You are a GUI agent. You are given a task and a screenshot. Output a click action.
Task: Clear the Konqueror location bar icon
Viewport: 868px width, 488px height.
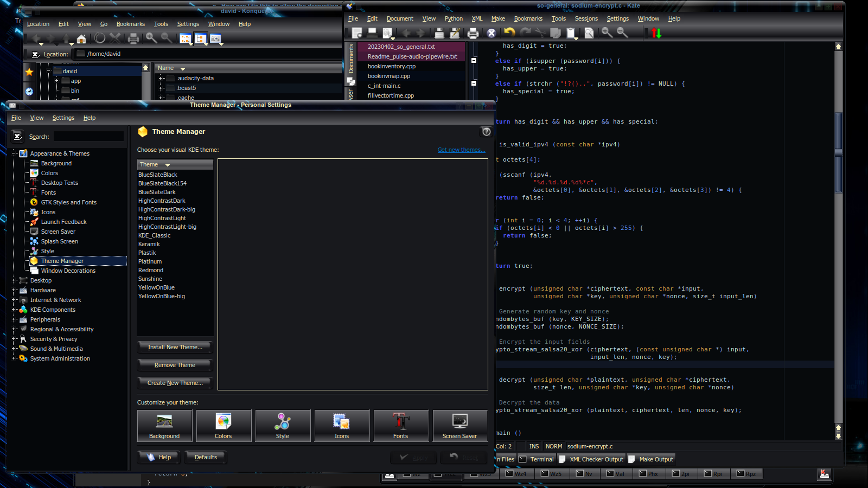point(35,54)
